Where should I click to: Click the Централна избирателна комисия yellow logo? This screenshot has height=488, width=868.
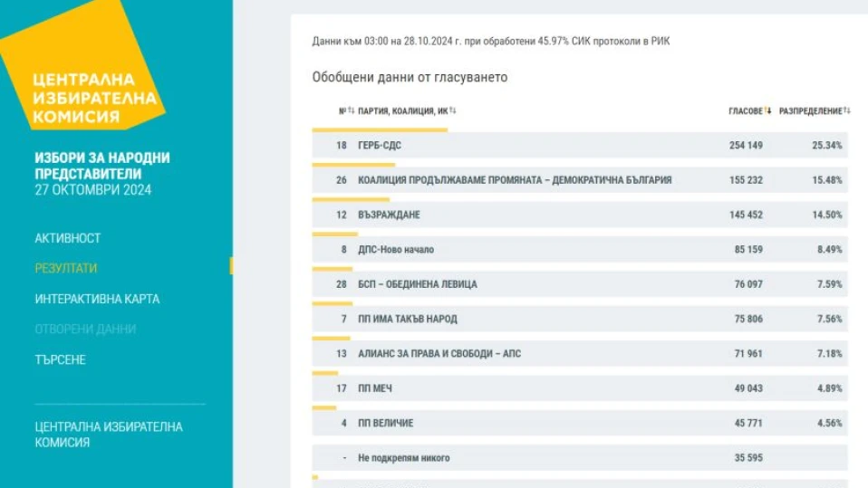pos(83,65)
